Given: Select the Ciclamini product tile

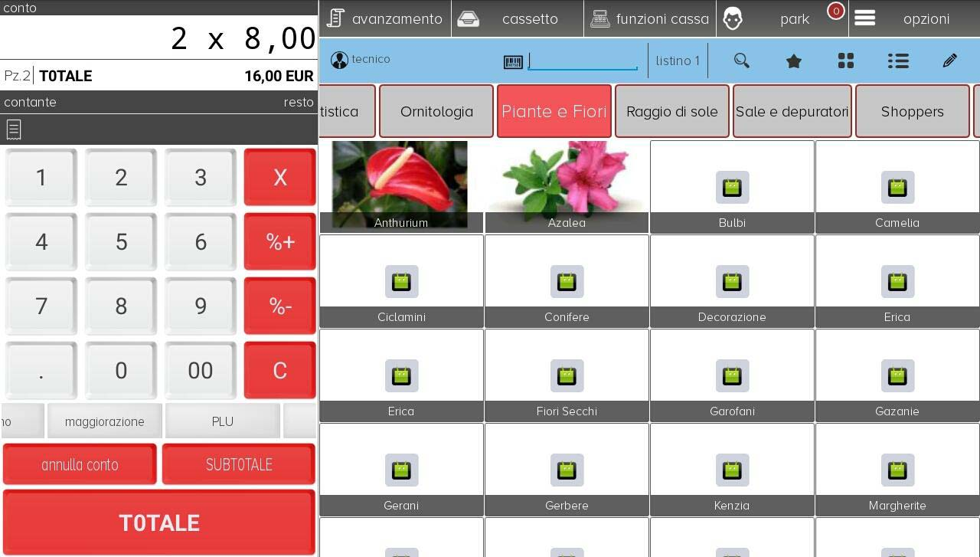Looking at the screenshot, I should pyautogui.click(x=401, y=281).
